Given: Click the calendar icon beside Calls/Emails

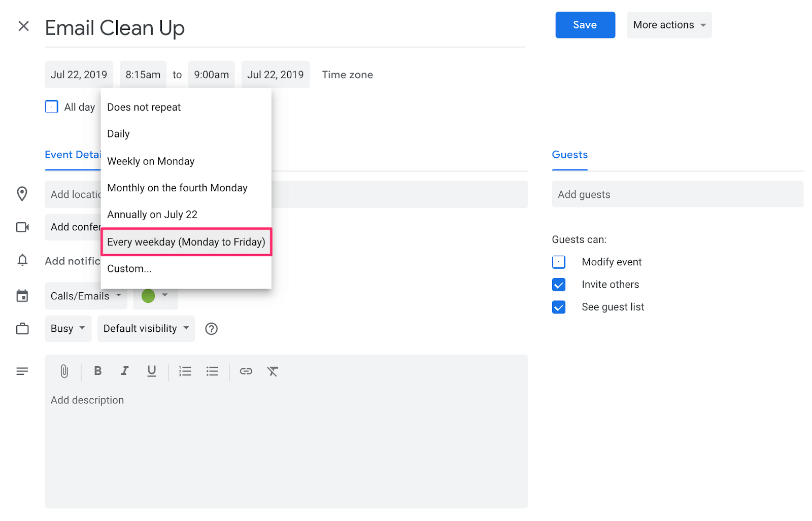Looking at the screenshot, I should 22,296.
